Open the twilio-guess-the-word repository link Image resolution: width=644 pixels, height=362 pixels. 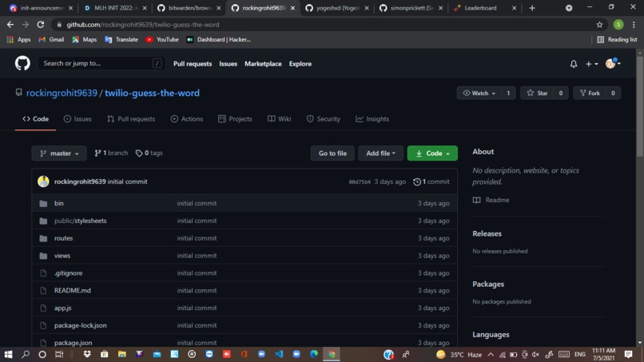pyautogui.click(x=152, y=93)
